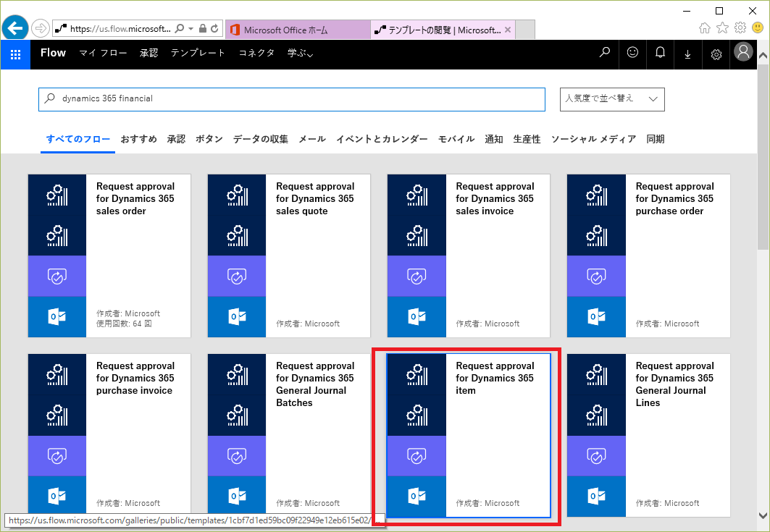
Task: Click Outlook icon on purchase order card
Action: (596, 316)
